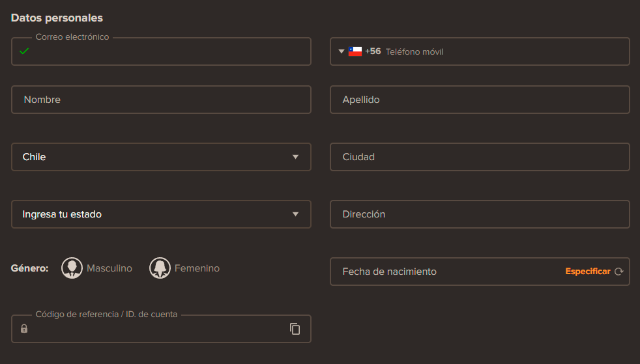
Task: Open the Fecha de nacimiento field
Action: point(443,272)
